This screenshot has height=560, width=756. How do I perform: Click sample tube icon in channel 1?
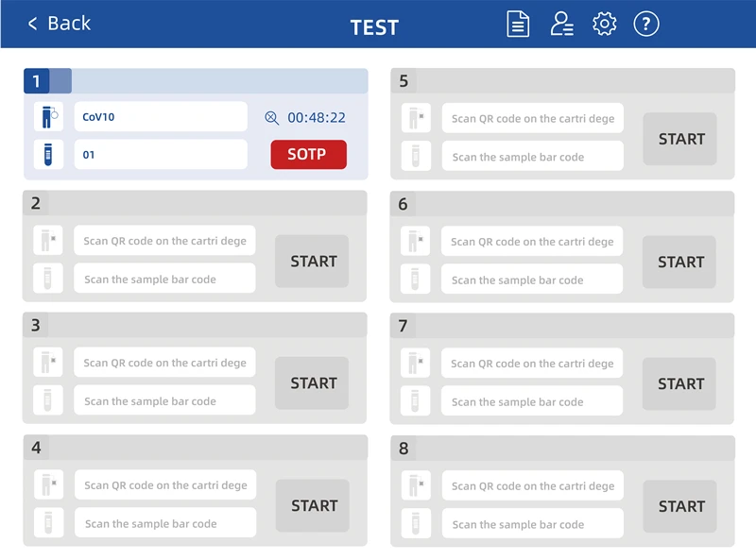[48, 154]
